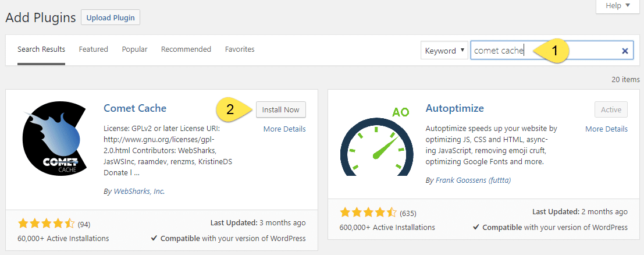
Task: Click the 20 items count text
Action: coord(626,79)
